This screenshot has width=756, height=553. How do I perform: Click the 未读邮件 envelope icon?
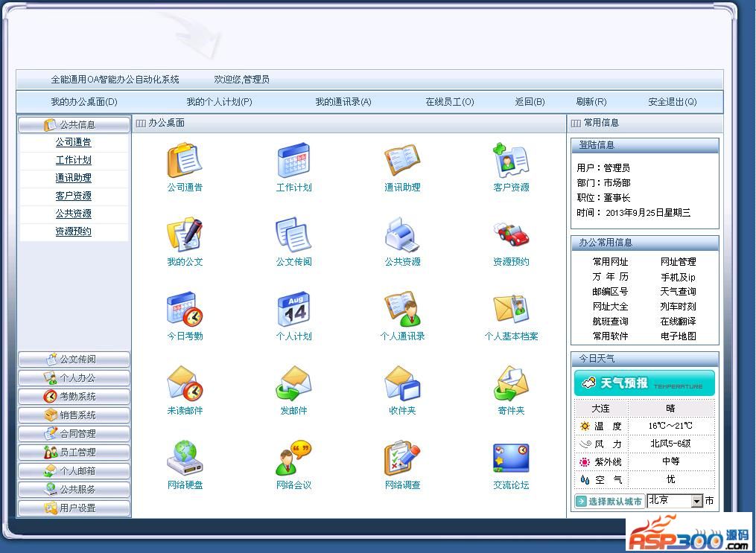point(184,383)
